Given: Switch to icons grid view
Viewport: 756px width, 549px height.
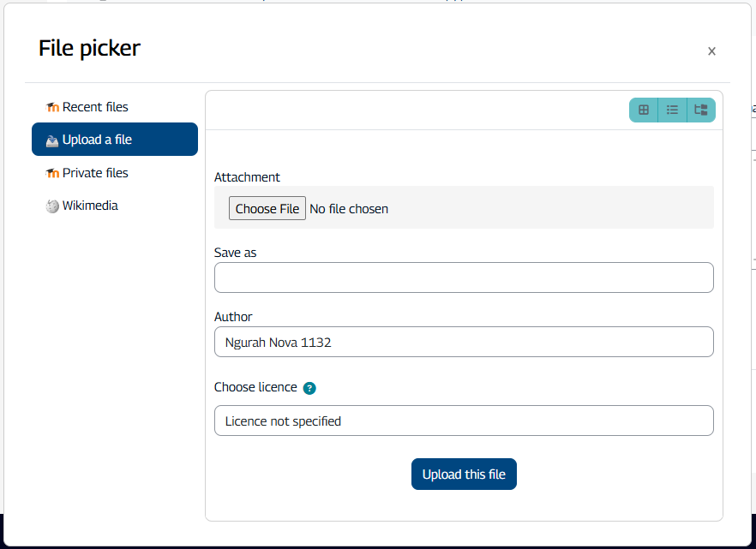Looking at the screenshot, I should [x=644, y=110].
